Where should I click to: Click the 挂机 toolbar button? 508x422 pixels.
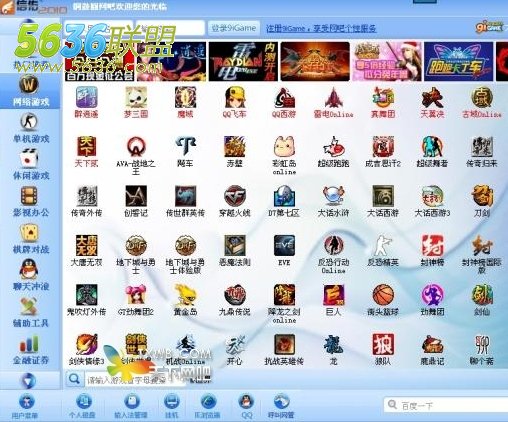click(x=172, y=406)
